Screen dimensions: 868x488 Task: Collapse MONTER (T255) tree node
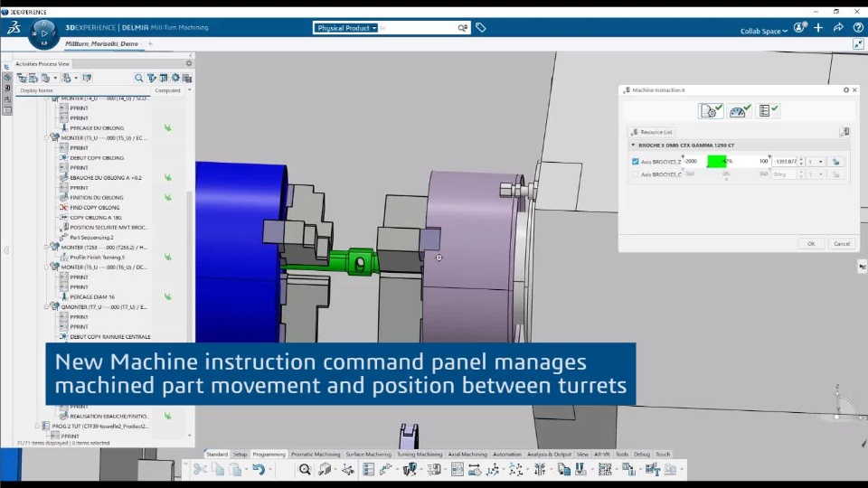46,248
